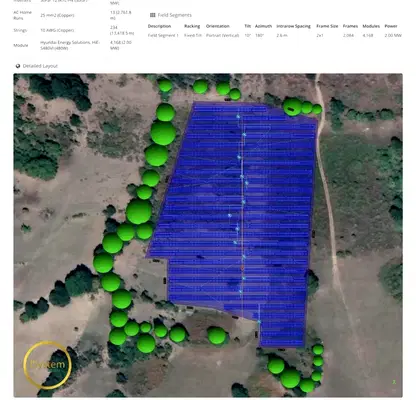Open the Detailed Layout section heading
The width and height of the screenshot is (416, 400).
[40, 66]
